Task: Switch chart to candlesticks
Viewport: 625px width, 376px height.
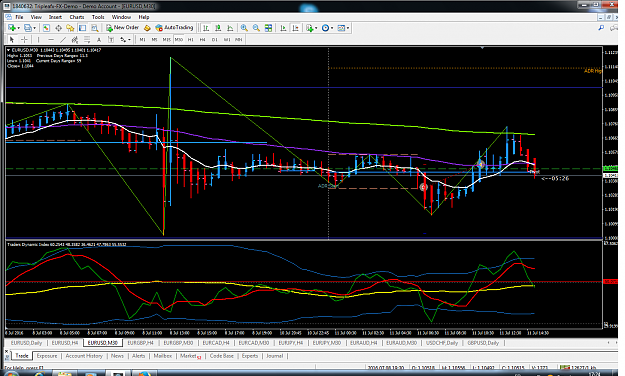Action: click(218, 28)
